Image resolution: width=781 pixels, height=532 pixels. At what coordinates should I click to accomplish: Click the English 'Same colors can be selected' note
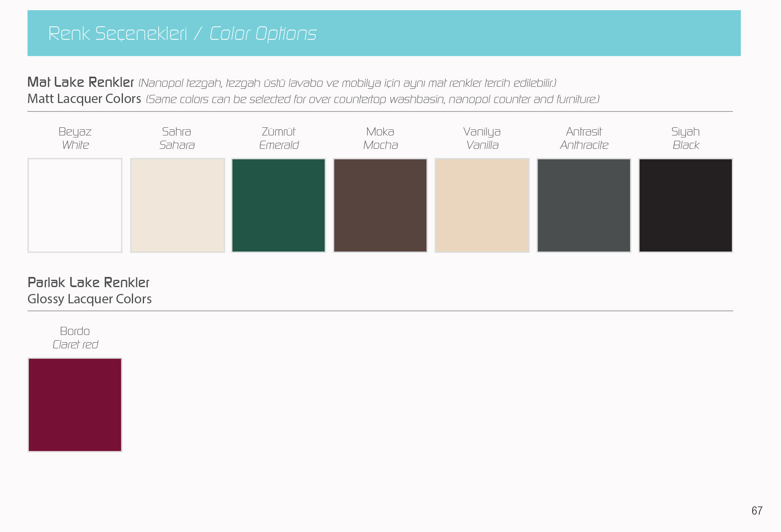pyautogui.click(x=372, y=99)
